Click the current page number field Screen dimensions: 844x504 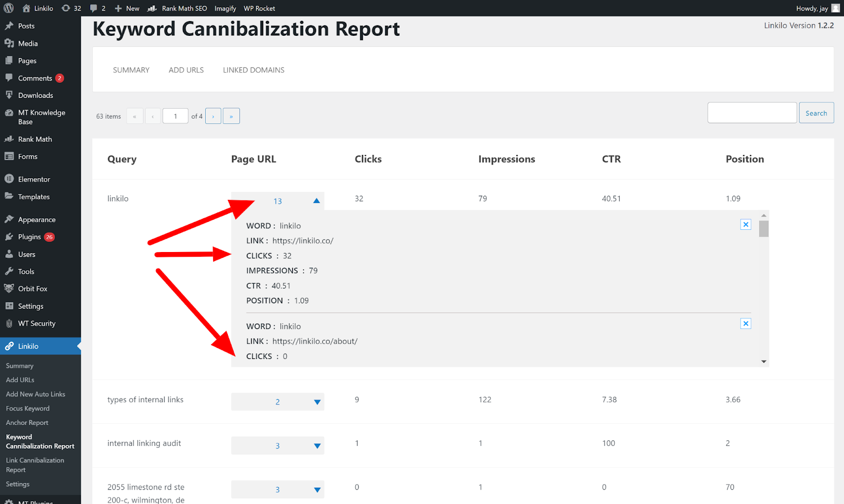pos(176,116)
